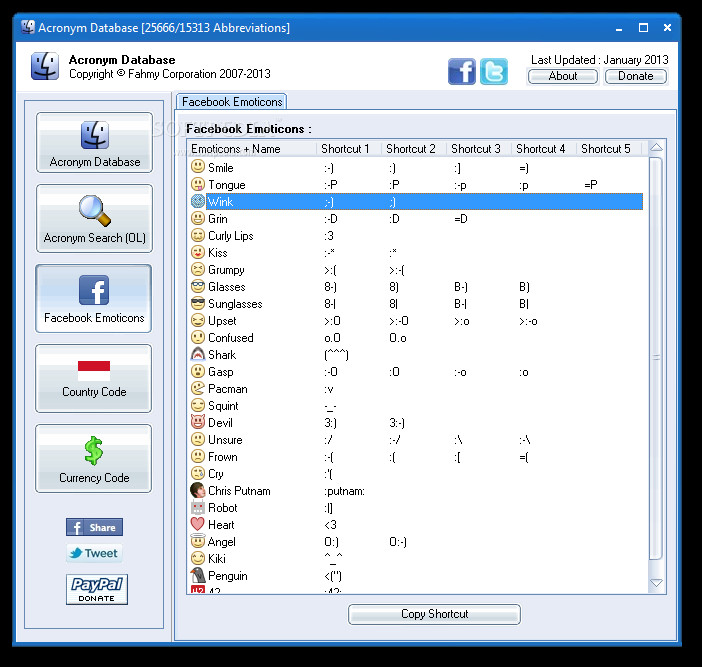
Task: Click the =D shortcut in Grin row
Action: [x=461, y=218]
